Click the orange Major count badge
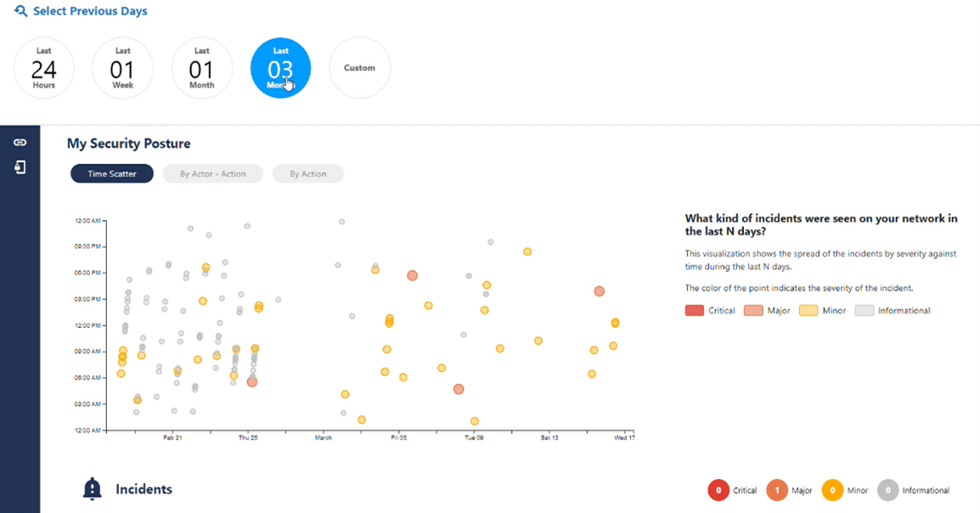The image size is (980, 513). (777, 490)
